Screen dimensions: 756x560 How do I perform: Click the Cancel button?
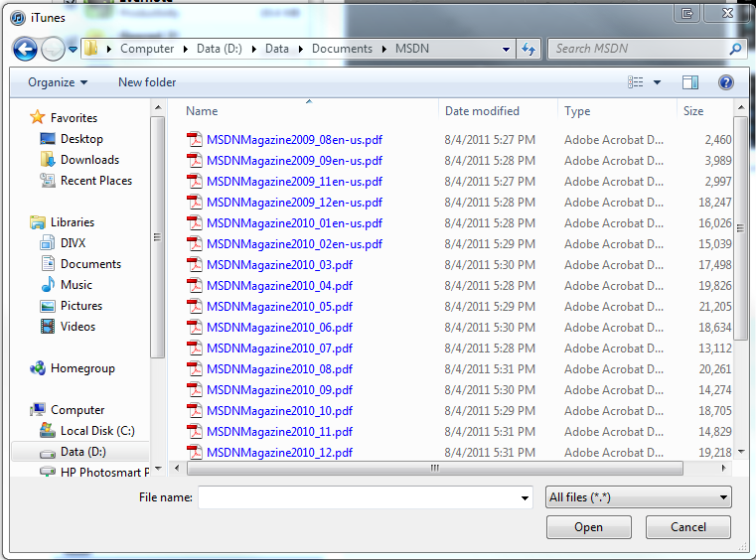[688, 527]
